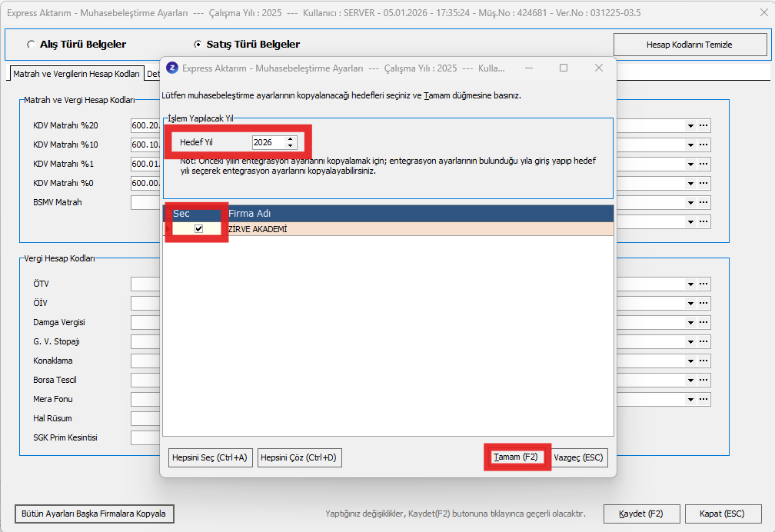Open dropdown arrow on the KDV Matrahı %20 row

click(690, 125)
